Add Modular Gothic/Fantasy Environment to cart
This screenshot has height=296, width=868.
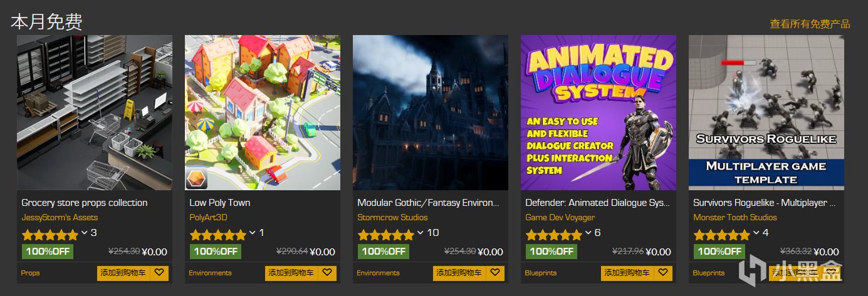click(x=459, y=273)
